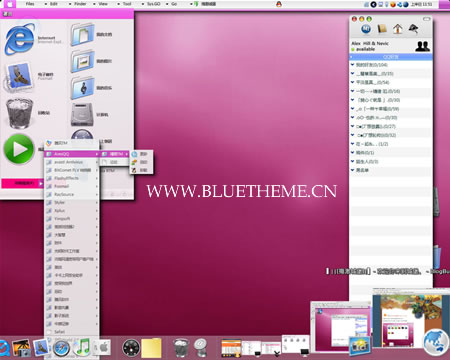This screenshot has height=360, width=450.
Task: Click the Foxmail eagle stamp icon
Action: coord(19,77)
